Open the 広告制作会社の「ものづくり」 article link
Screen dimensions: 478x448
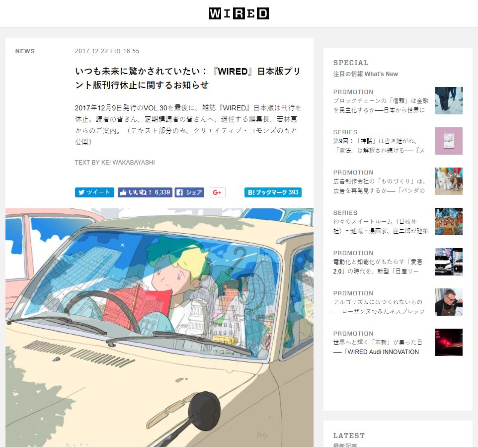point(379,186)
